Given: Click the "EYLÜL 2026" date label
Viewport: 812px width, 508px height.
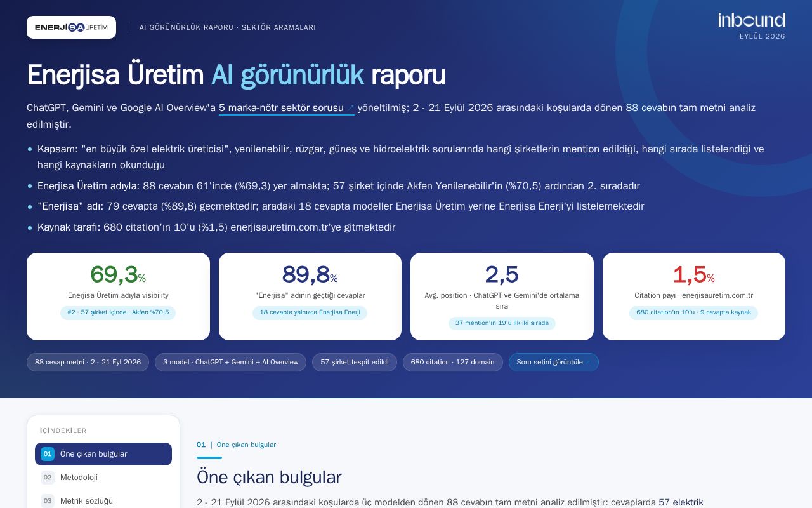Looking at the screenshot, I should pos(763,36).
